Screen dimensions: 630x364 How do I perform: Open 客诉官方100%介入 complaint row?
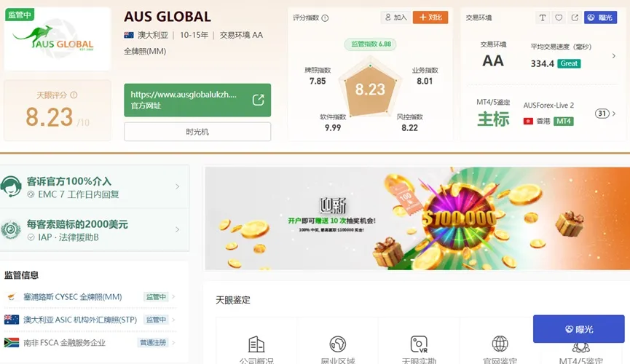pos(95,187)
